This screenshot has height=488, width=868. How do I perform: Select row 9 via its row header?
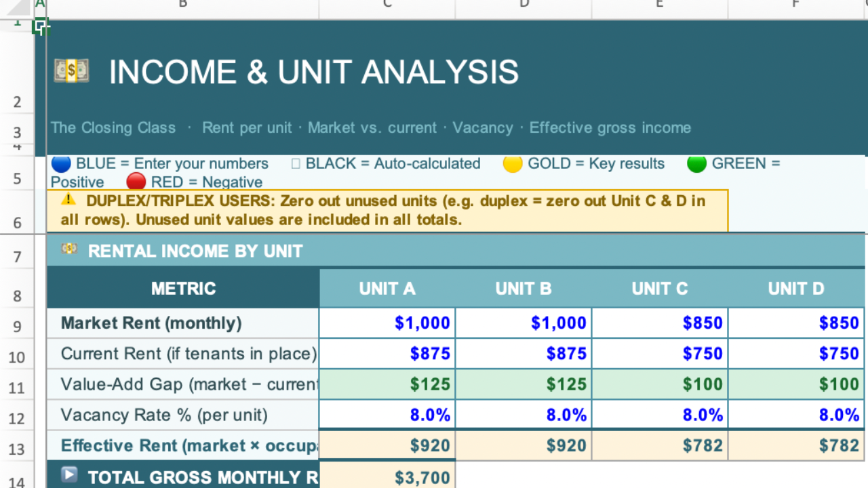[17, 327]
